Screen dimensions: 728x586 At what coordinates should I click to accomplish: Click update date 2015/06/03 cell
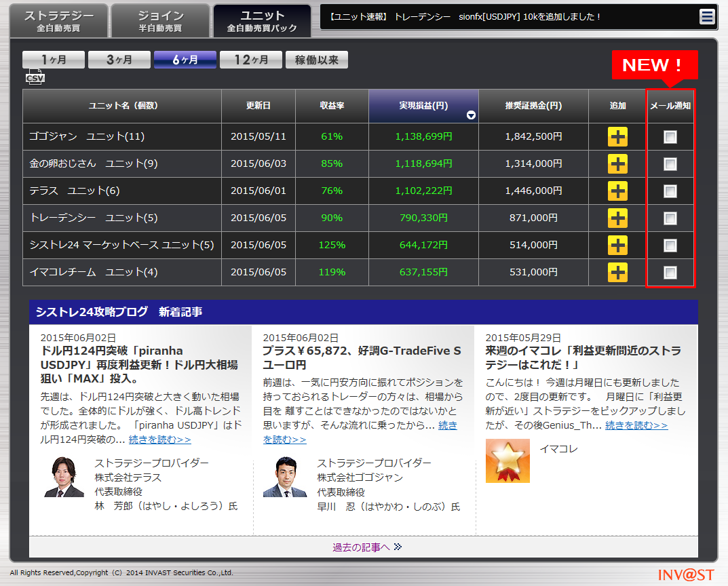(x=258, y=163)
